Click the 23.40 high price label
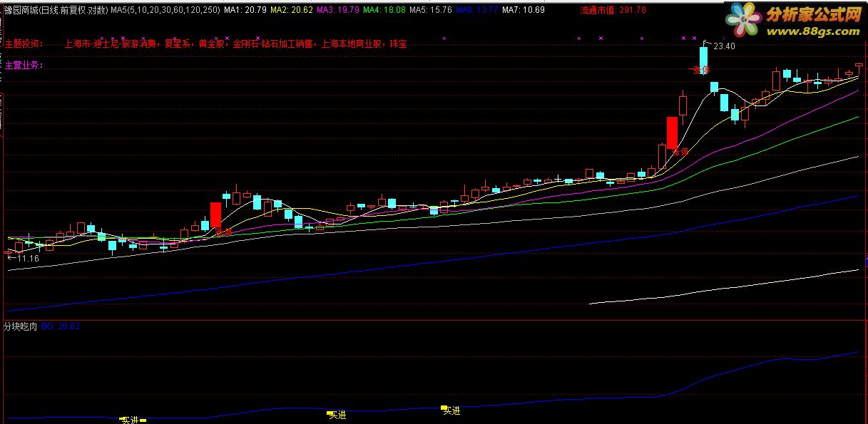Viewport: 868px width, 424px height. (725, 46)
